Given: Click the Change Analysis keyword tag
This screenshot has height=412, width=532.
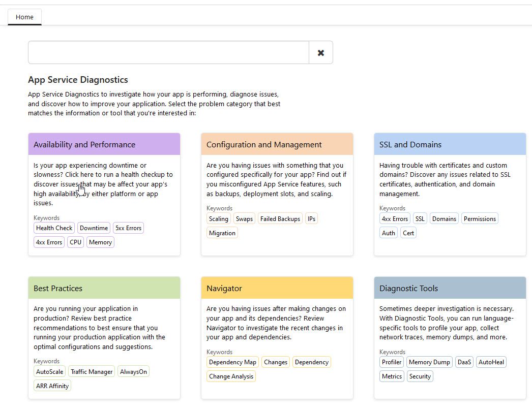Looking at the screenshot, I should [231, 376].
